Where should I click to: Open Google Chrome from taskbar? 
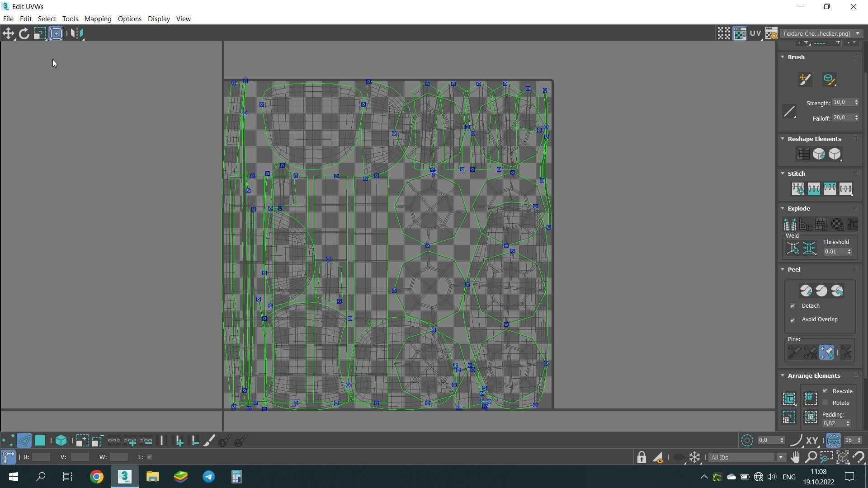coord(96,477)
